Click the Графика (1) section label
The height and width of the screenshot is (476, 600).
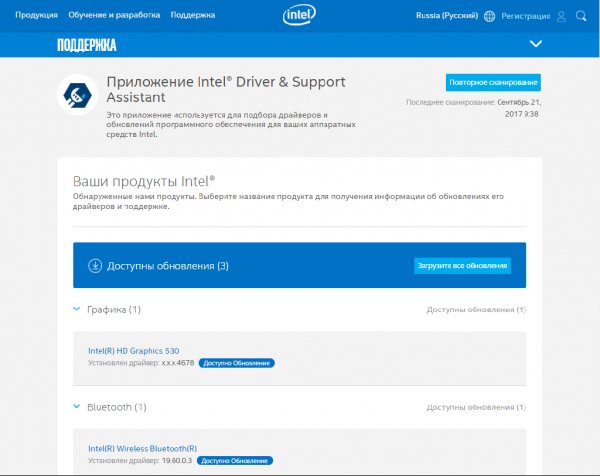click(114, 310)
